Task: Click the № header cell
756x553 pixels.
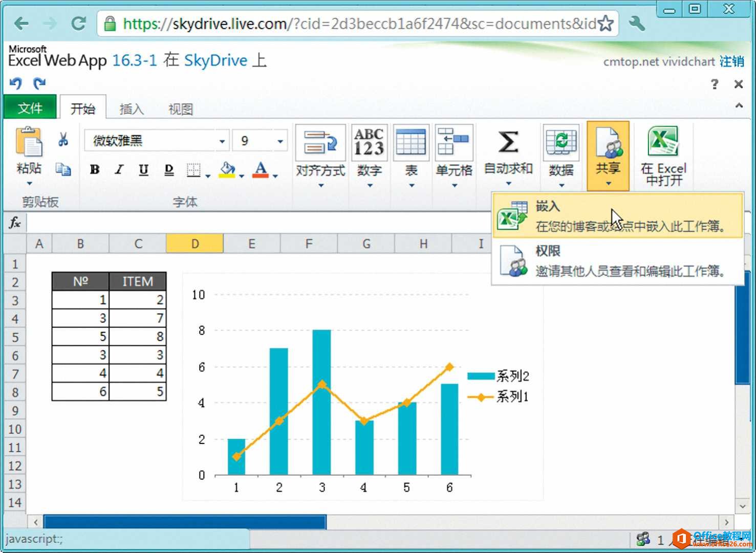Action: click(80, 281)
